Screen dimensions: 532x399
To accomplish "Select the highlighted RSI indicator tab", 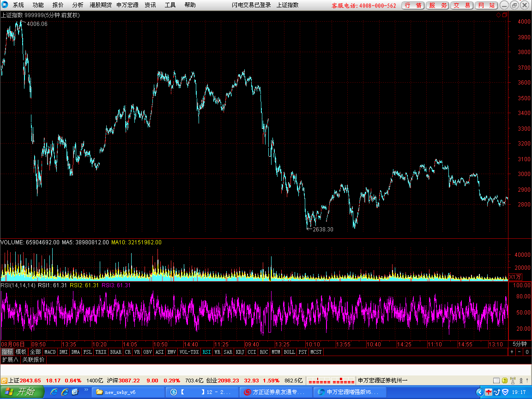I will [206, 352].
